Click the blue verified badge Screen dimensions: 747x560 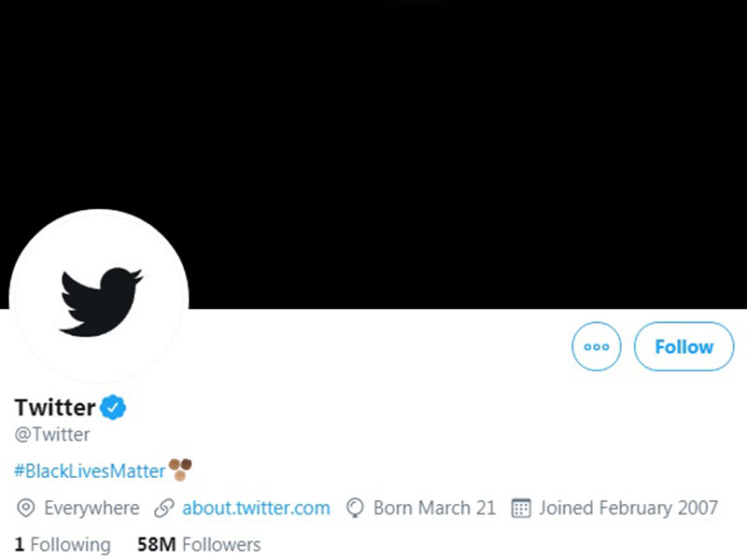(113, 407)
